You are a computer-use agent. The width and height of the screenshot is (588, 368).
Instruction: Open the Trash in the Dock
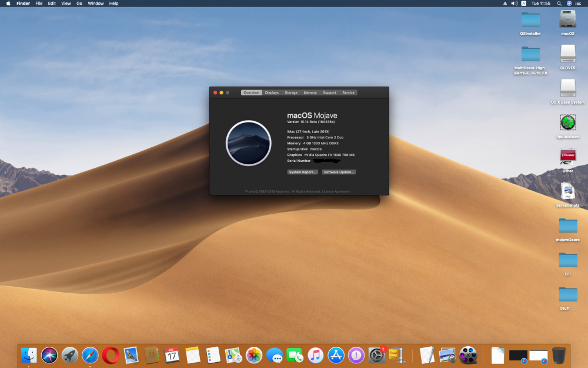pos(559,355)
